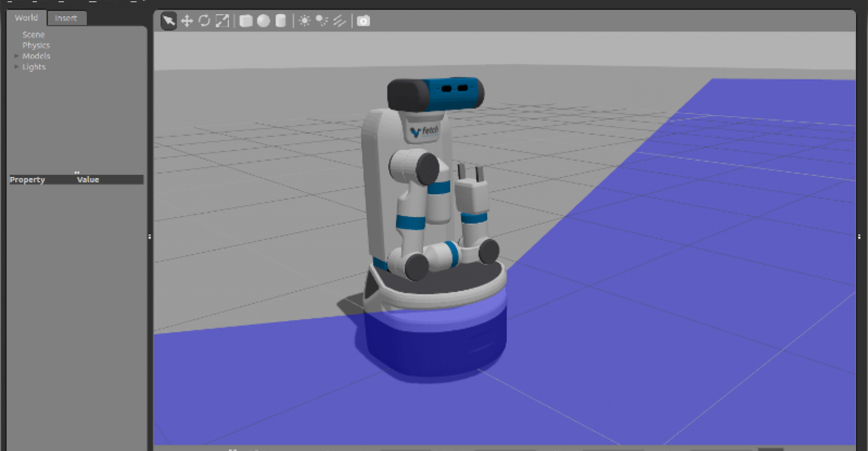Image resolution: width=868 pixels, height=451 pixels.
Task: Select Scene in the world tree
Action: pos(33,34)
